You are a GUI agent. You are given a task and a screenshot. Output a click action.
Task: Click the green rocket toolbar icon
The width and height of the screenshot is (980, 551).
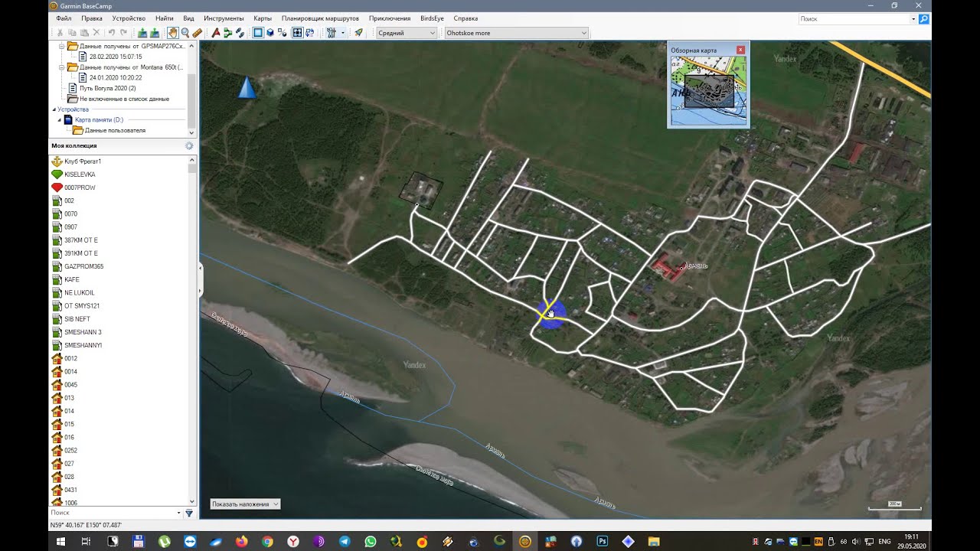pos(358,33)
